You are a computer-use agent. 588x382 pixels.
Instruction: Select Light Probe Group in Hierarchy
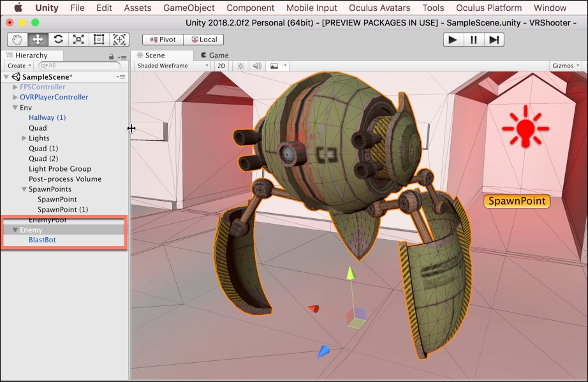(x=60, y=169)
